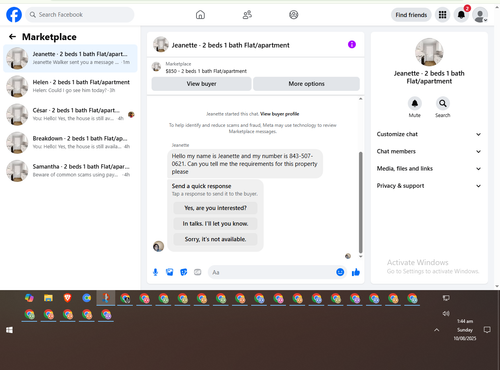
Task: Send quick response 'Sorry, it's not available.'
Action: (x=215, y=239)
